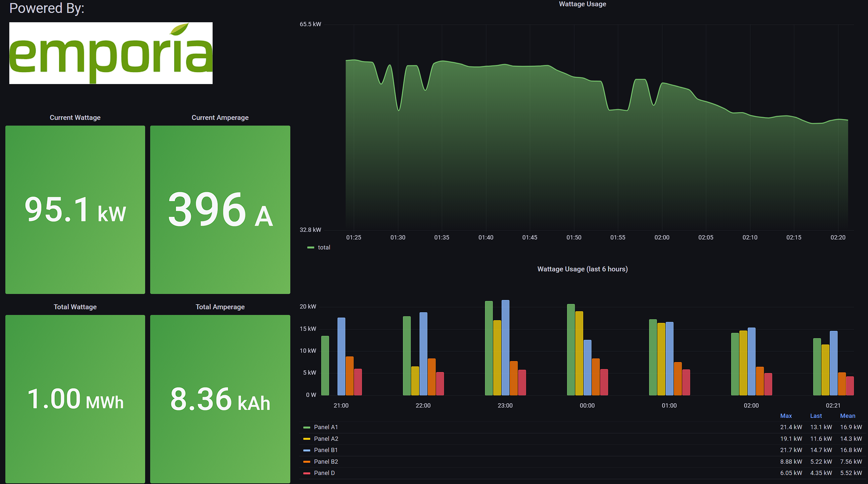The width and height of the screenshot is (868, 484).
Task: Open the Current Wattage panel title menu
Action: click(x=75, y=118)
